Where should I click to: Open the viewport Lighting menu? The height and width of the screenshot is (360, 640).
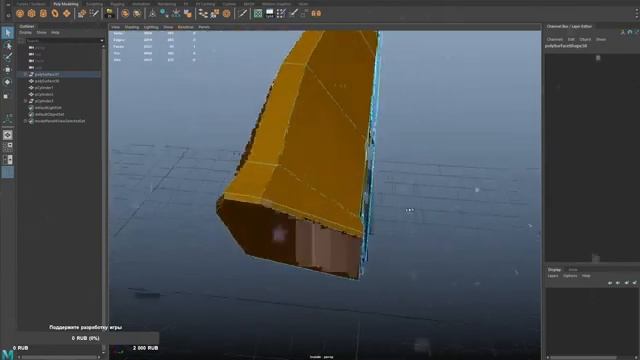[151, 27]
